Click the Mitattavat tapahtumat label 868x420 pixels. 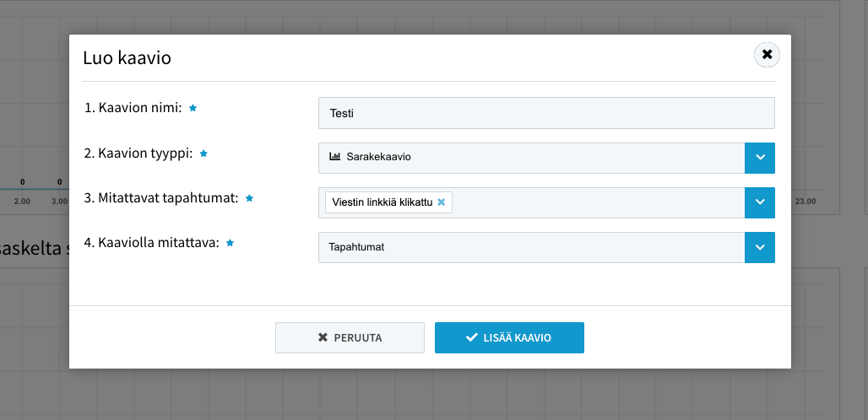tap(161, 198)
